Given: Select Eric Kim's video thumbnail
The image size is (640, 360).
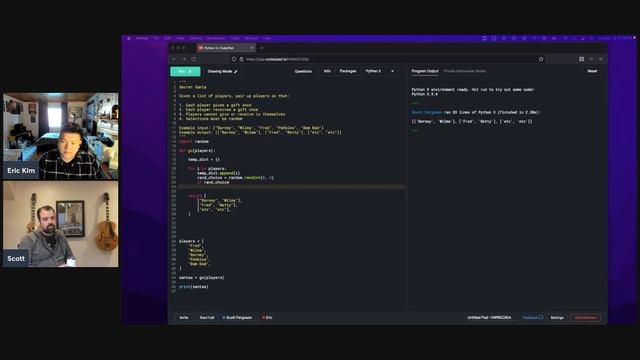Looking at the screenshot, I should 61,136.
